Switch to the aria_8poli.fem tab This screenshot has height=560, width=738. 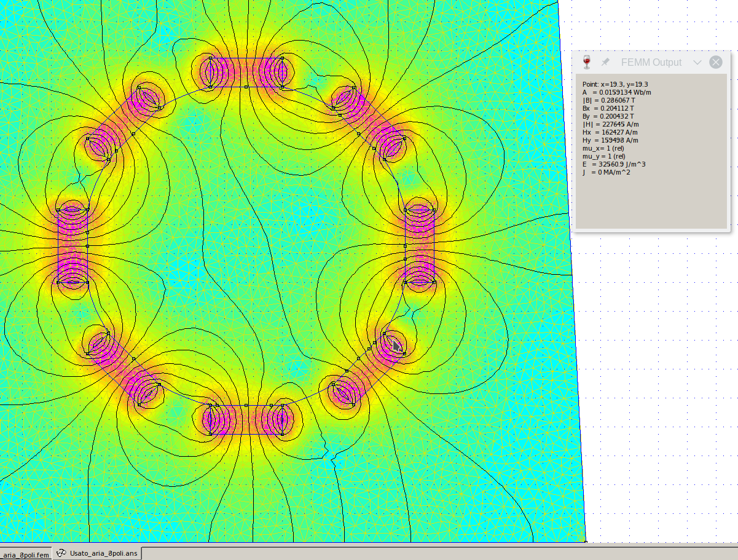pyautogui.click(x=25, y=554)
